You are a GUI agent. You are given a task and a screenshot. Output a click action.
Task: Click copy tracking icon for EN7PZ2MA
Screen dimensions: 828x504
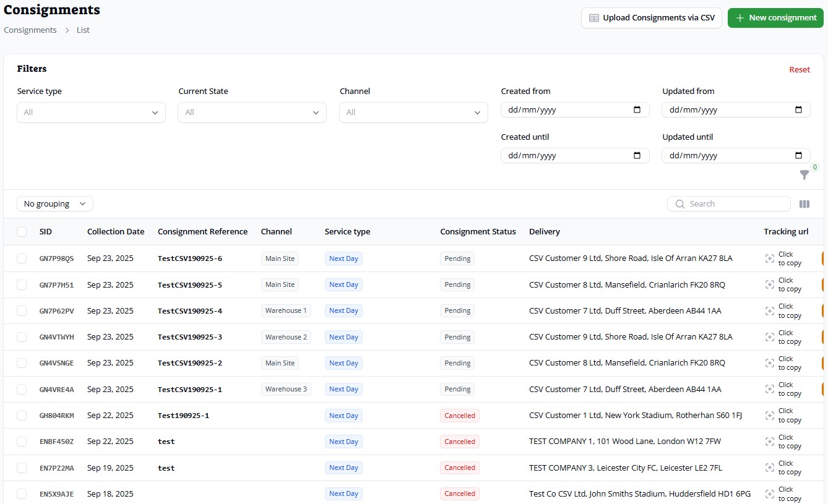click(770, 468)
